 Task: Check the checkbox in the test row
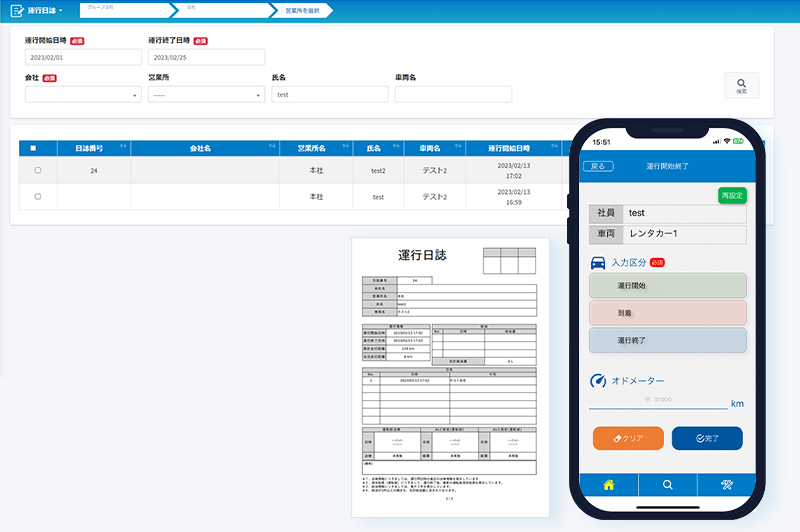38,197
